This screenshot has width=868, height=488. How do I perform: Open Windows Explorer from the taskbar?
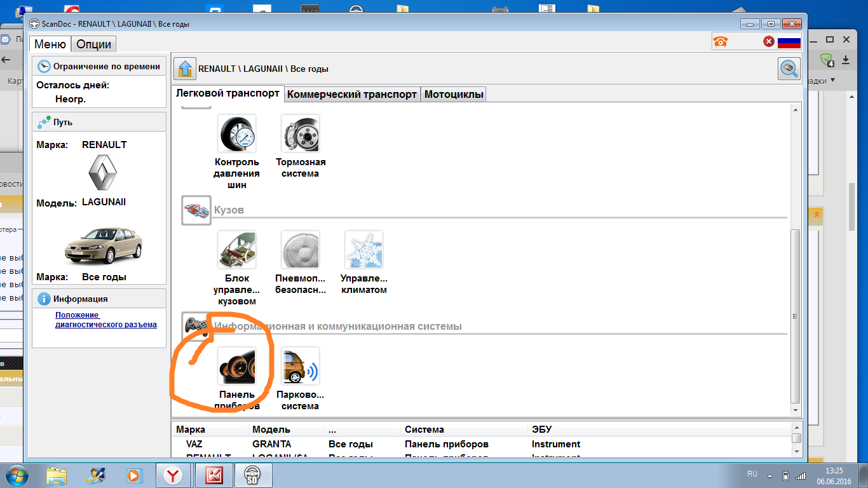click(x=57, y=475)
